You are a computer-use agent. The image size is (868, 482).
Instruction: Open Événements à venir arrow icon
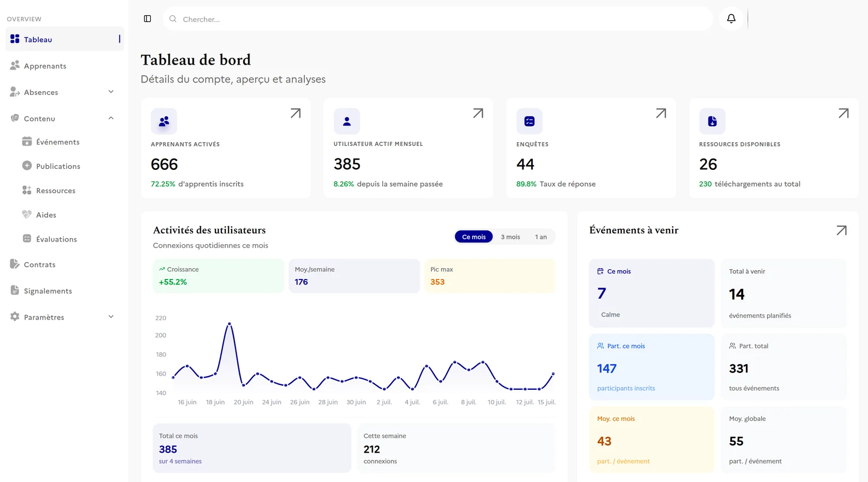point(841,231)
